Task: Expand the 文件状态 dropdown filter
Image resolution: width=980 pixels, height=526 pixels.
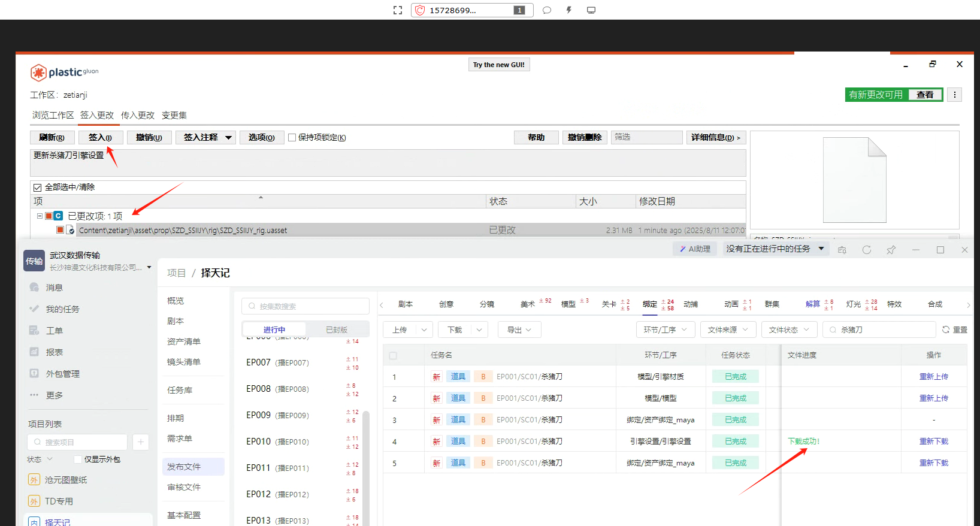Action: tap(789, 330)
